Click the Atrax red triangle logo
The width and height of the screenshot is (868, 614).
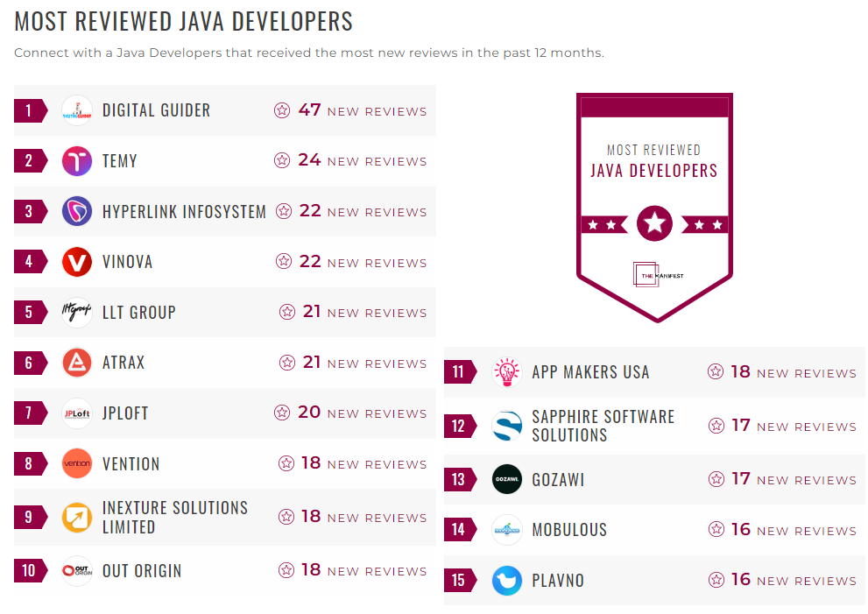[x=77, y=363]
